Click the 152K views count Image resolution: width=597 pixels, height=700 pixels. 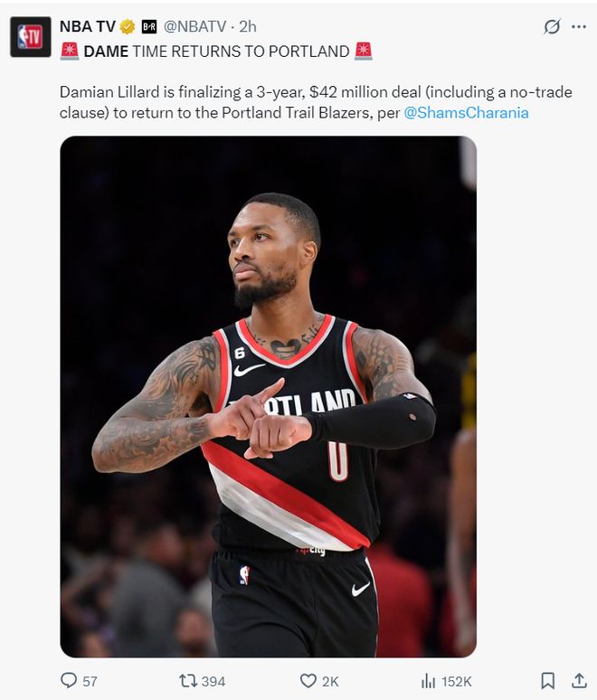click(x=457, y=681)
